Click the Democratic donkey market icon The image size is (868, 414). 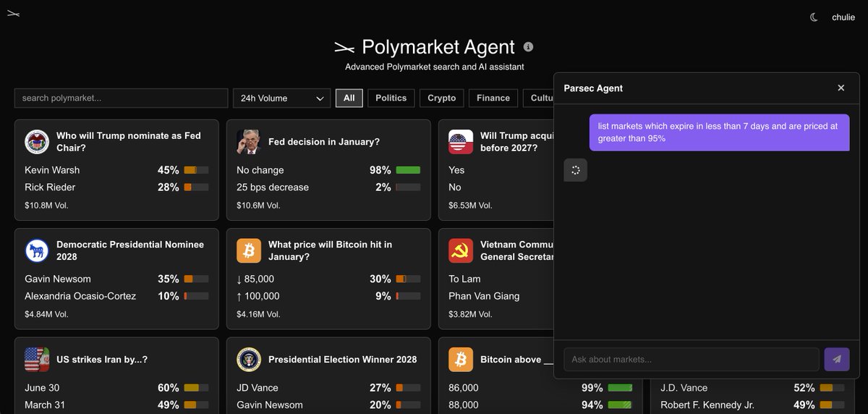tap(36, 250)
